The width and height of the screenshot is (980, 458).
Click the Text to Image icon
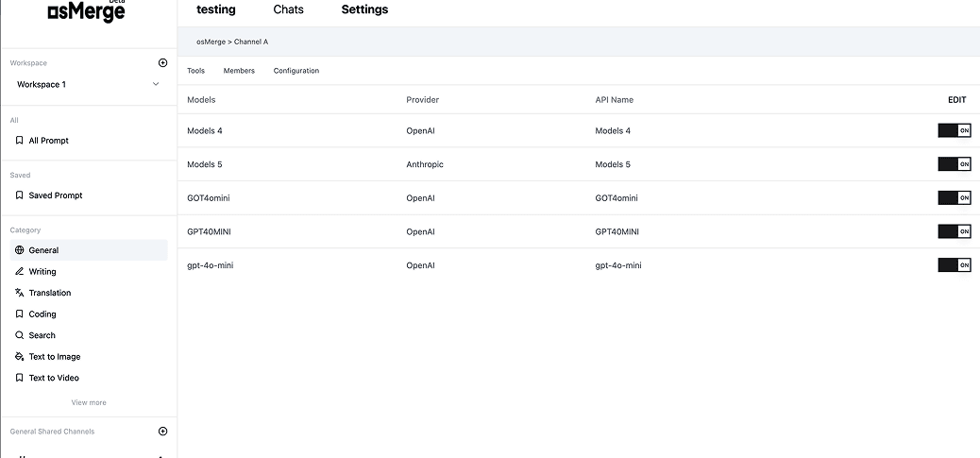(20, 357)
